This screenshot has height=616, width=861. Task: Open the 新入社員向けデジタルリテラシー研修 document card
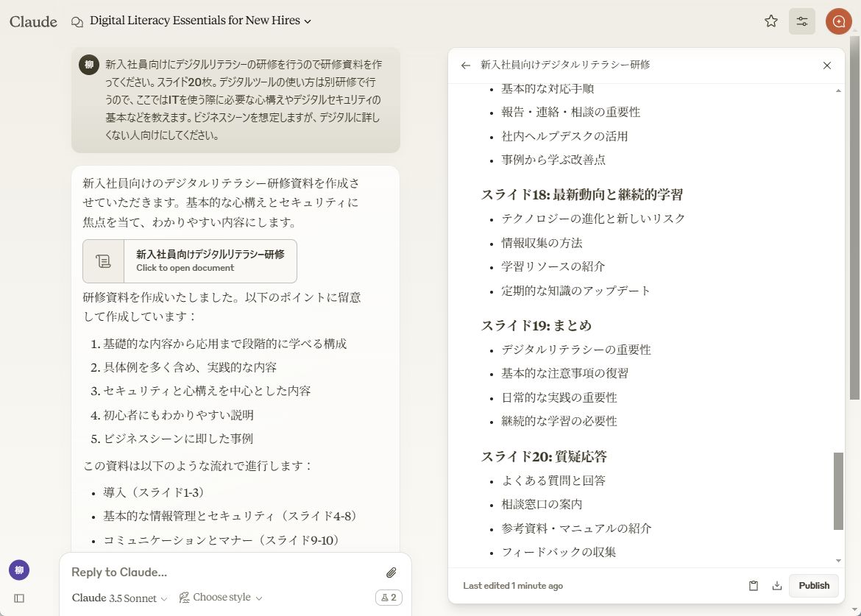pos(190,261)
